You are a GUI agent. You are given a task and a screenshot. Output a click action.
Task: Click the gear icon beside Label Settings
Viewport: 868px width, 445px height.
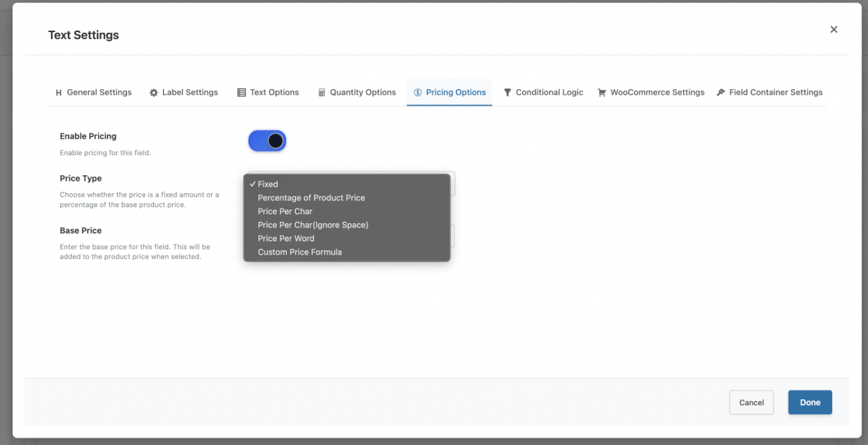pos(153,92)
